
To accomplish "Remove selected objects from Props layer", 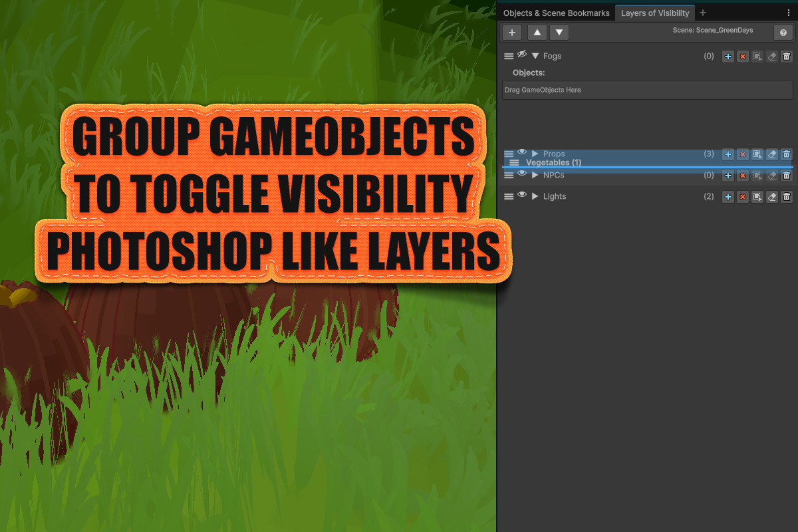I will pos(743,154).
